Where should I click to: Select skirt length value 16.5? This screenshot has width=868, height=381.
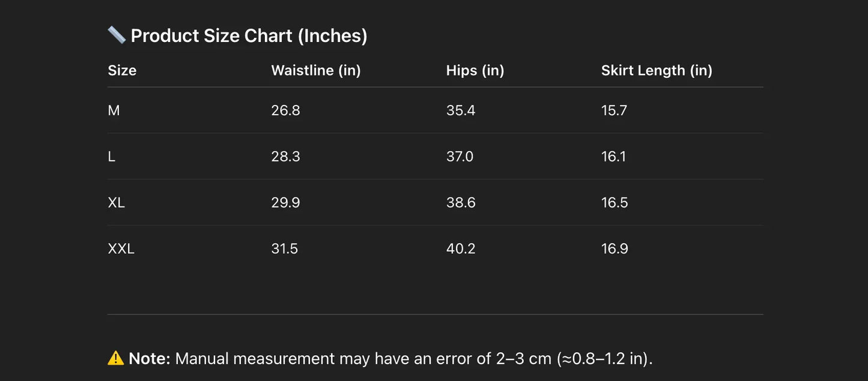(x=615, y=203)
